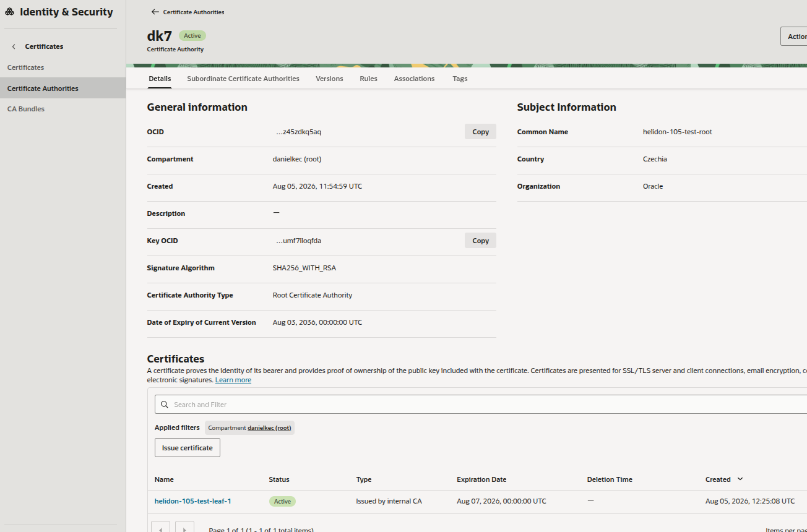Open the Versions tab
The image size is (807, 532).
329,79
